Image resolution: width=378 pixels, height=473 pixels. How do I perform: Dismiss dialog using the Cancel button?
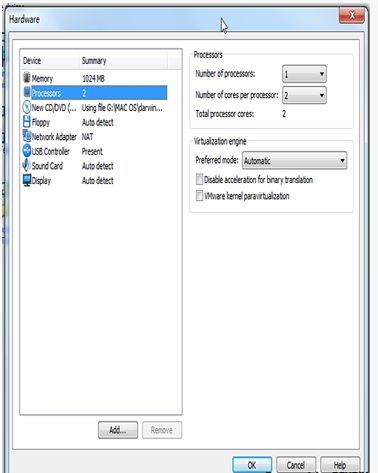pos(296,465)
